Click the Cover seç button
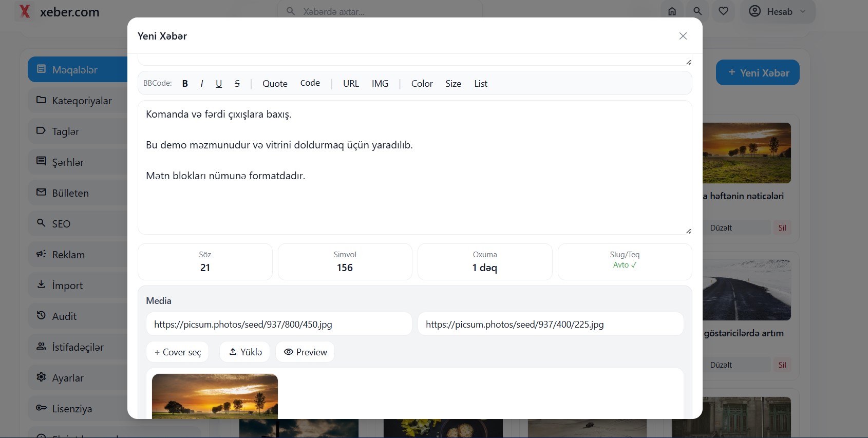 click(178, 352)
